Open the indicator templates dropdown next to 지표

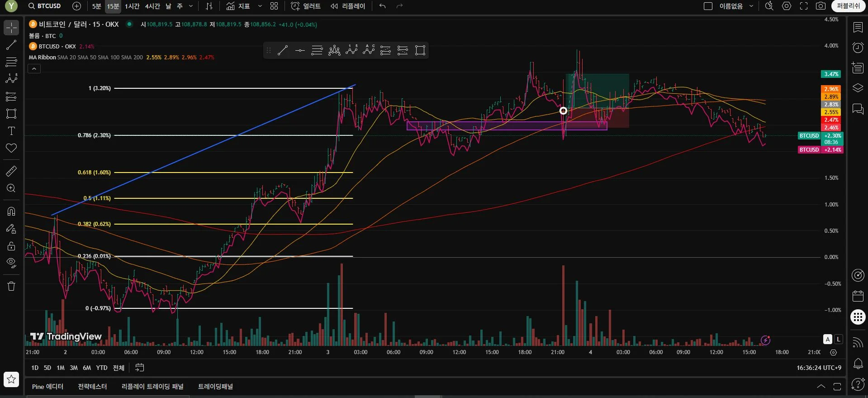(260, 6)
